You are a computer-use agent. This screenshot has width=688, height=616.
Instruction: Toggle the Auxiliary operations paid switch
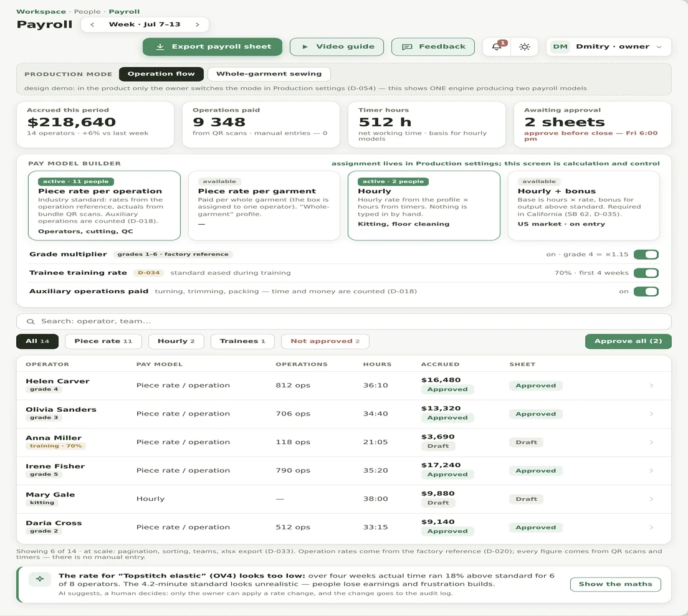646,291
